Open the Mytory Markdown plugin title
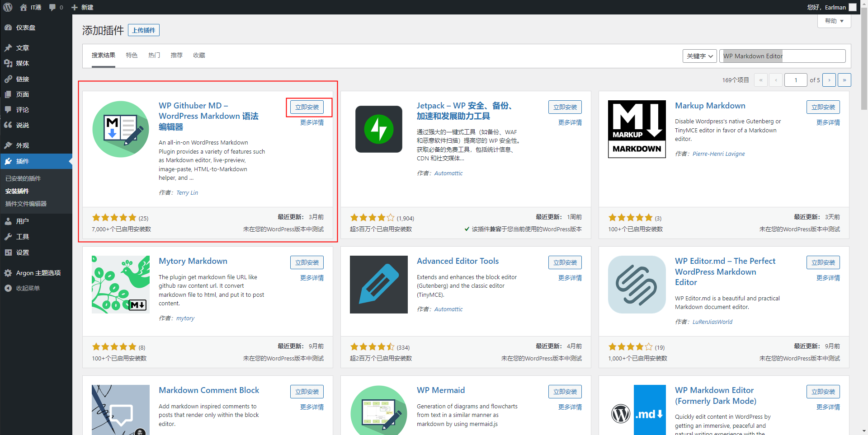 tap(193, 261)
